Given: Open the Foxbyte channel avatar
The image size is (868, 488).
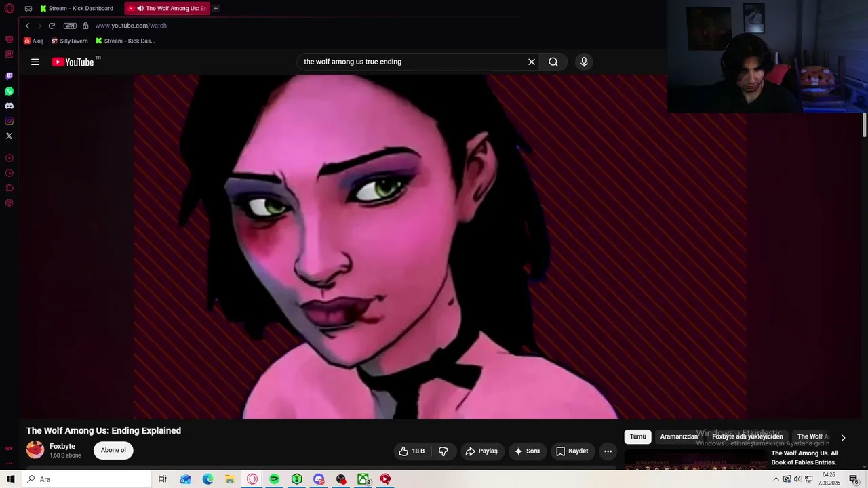Looking at the screenshot, I should 35,449.
